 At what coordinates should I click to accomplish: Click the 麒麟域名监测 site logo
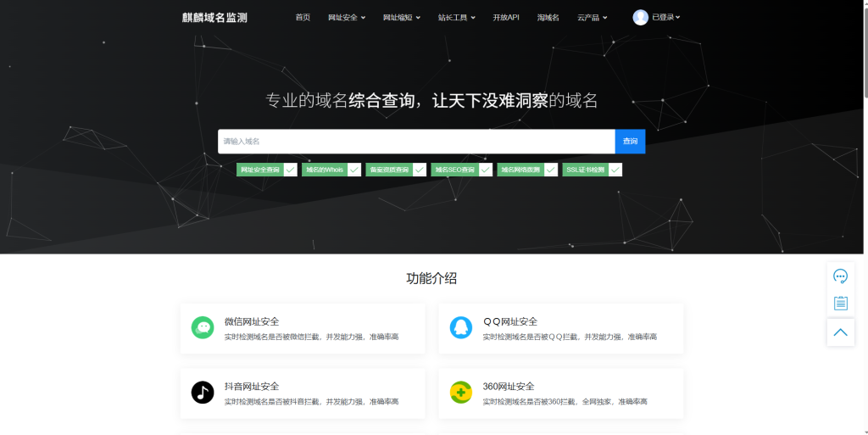214,18
